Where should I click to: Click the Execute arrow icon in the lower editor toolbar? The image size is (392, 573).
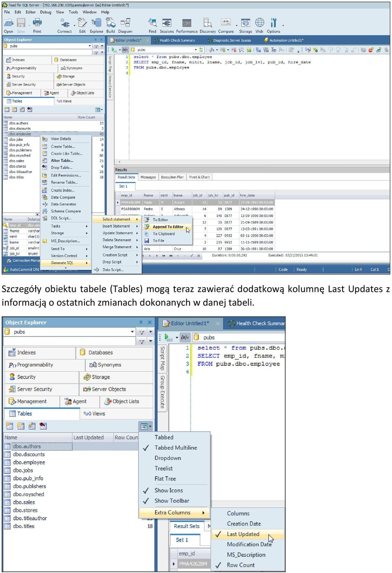[168, 337]
